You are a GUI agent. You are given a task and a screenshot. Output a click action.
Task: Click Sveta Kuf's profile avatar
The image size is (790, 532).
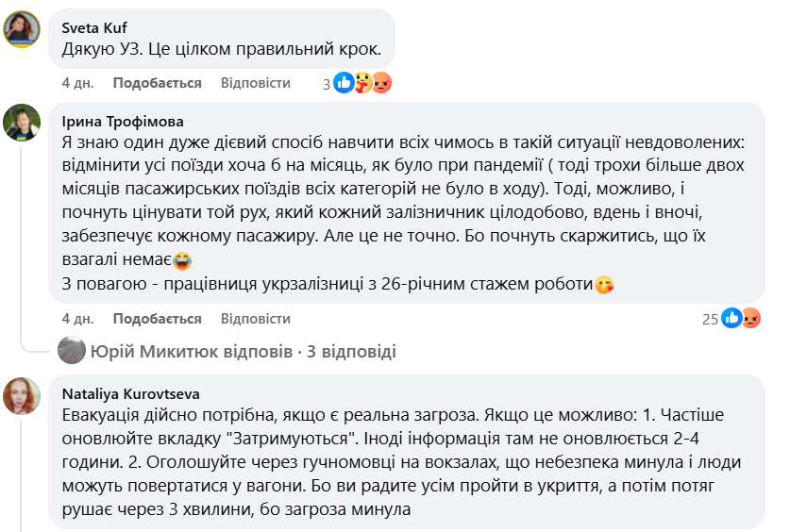point(22,29)
